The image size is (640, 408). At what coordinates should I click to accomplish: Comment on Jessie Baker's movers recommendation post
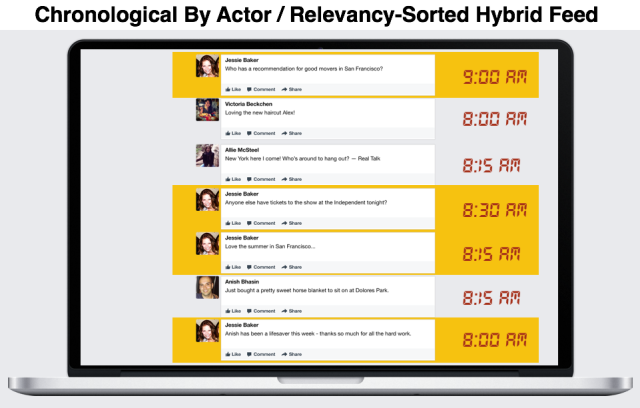[261, 89]
